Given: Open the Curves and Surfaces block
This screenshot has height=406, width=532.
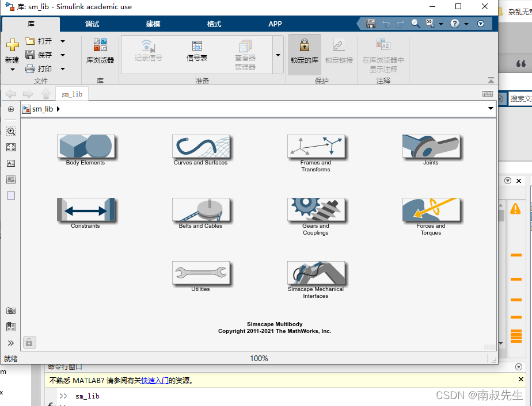Looking at the screenshot, I should 201,147.
